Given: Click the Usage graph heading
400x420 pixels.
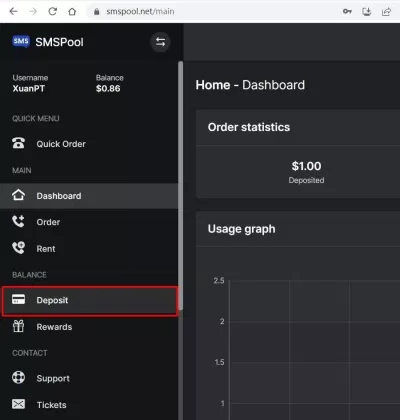Looking at the screenshot, I should [x=241, y=229].
